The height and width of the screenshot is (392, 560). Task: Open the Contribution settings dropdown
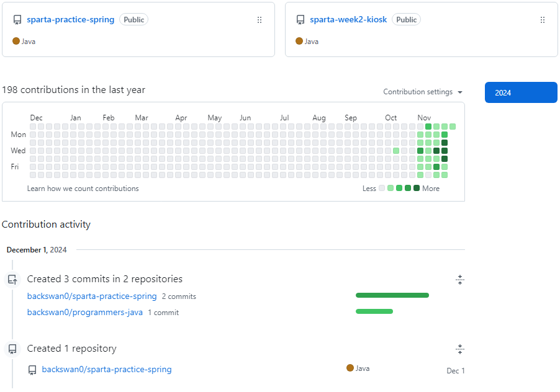click(423, 92)
